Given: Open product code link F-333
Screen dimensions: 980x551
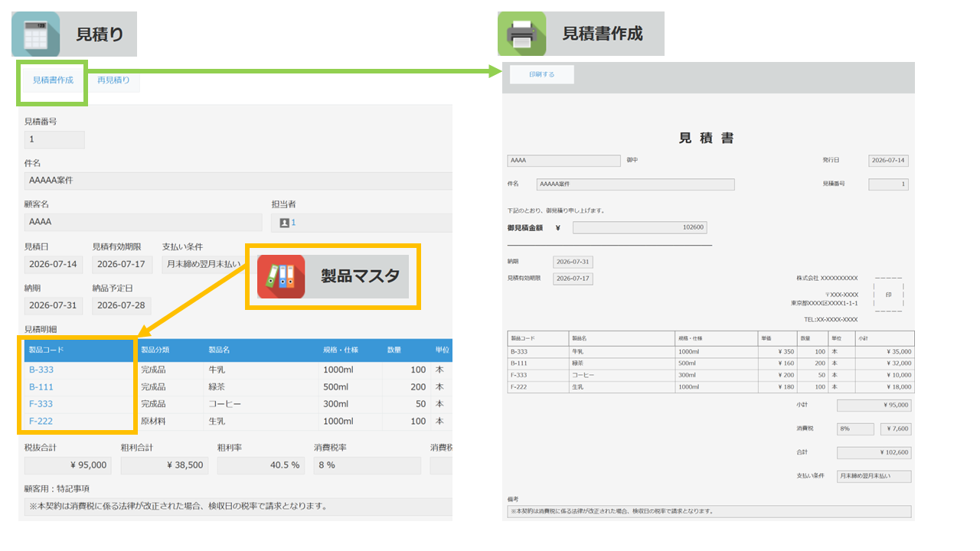Looking at the screenshot, I should pyautogui.click(x=41, y=404).
